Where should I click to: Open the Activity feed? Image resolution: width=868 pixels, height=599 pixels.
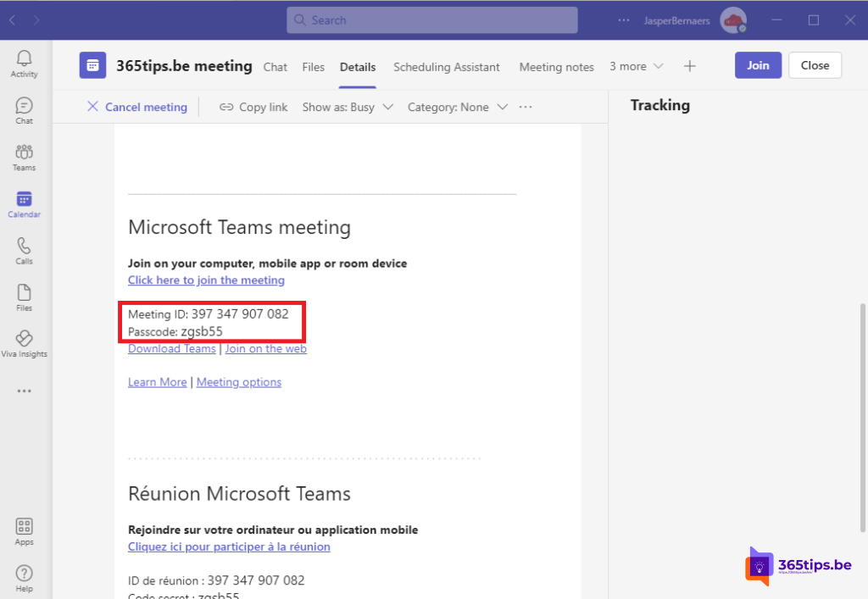[24, 63]
